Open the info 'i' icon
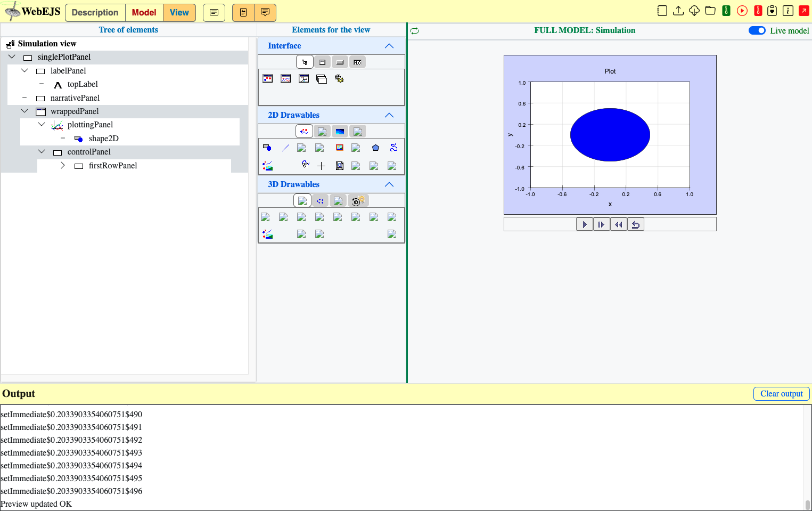 point(788,11)
